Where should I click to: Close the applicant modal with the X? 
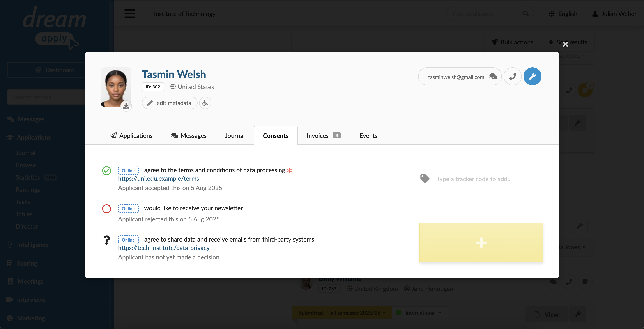tap(565, 44)
